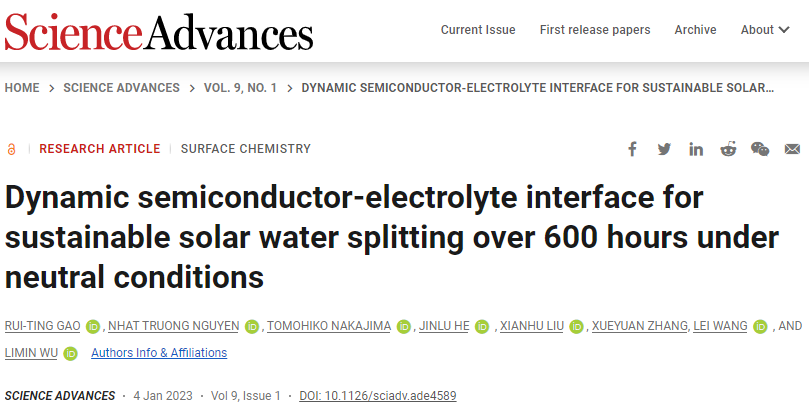This screenshot has width=809, height=409.
Task: Open Rui-Ting Gao's ORCID icon
Action: click(x=92, y=326)
